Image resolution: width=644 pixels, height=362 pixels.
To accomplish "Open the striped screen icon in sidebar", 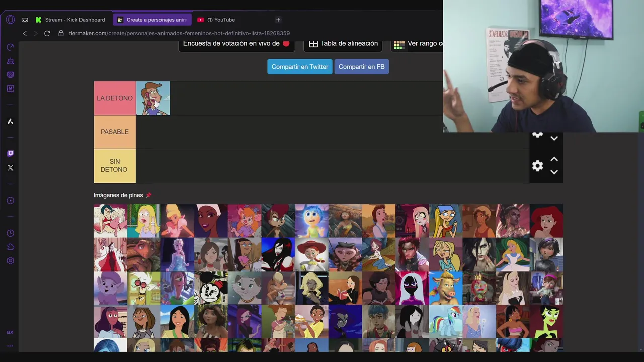I will coord(10,74).
